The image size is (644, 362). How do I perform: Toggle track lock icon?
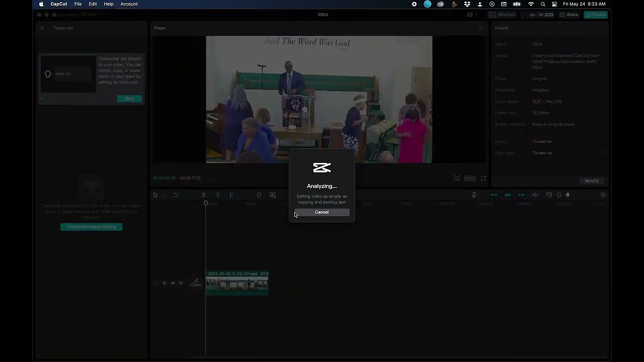tap(164, 283)
